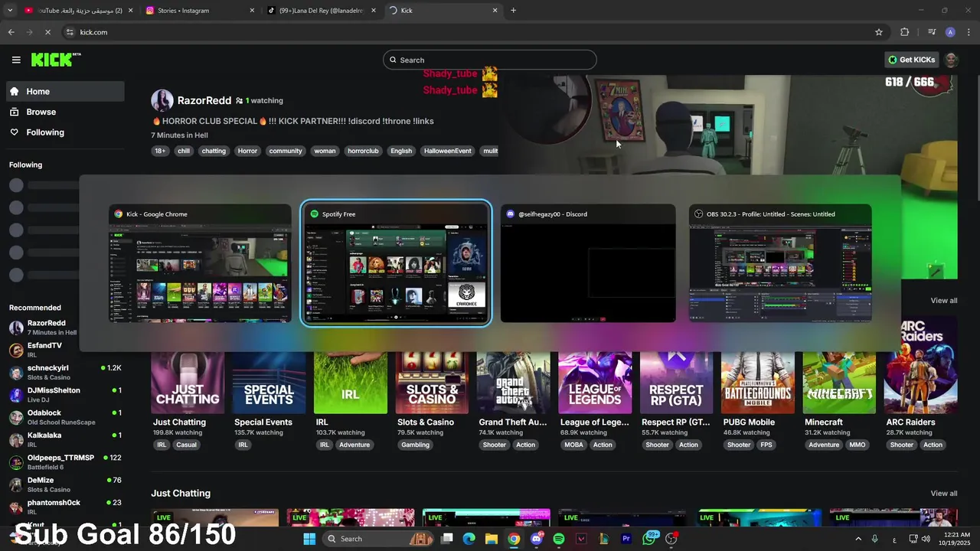Switch to the Lana Del Rey TikTok tab

[x=322, y=11]
